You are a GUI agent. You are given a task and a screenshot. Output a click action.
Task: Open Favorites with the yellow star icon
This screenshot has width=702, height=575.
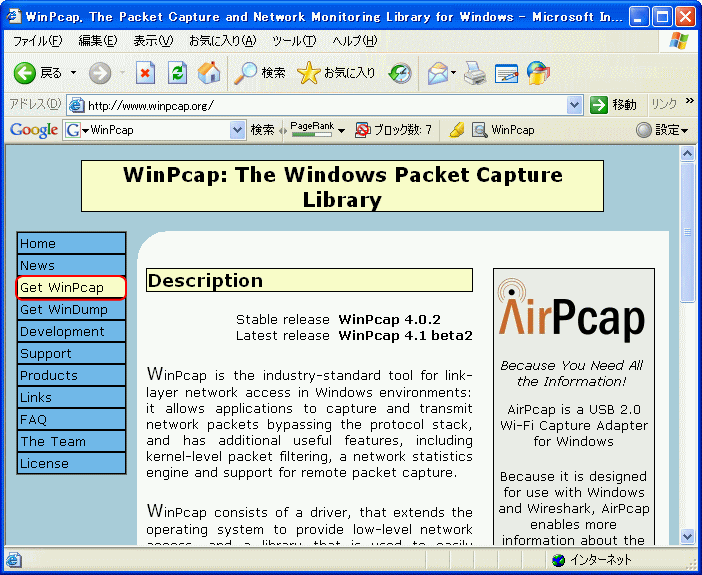coord(336,73)
